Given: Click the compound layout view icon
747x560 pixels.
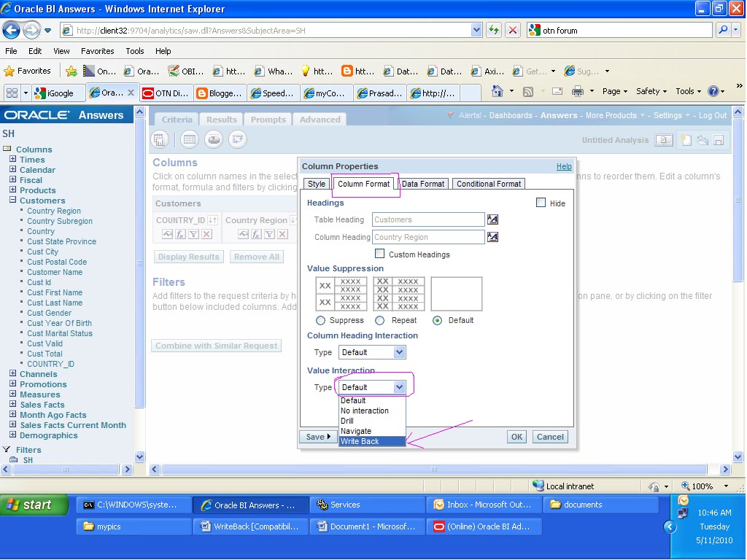Looking at the screenshot, I should click(160, 139).
